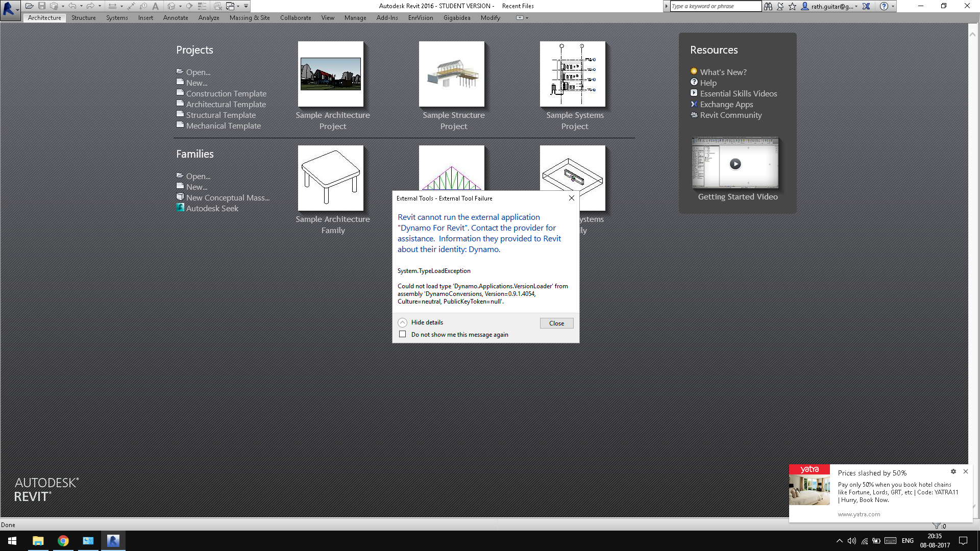The image size is (980, 551).
Task: Click the Default 3D View icon
Action: point(171,6)
